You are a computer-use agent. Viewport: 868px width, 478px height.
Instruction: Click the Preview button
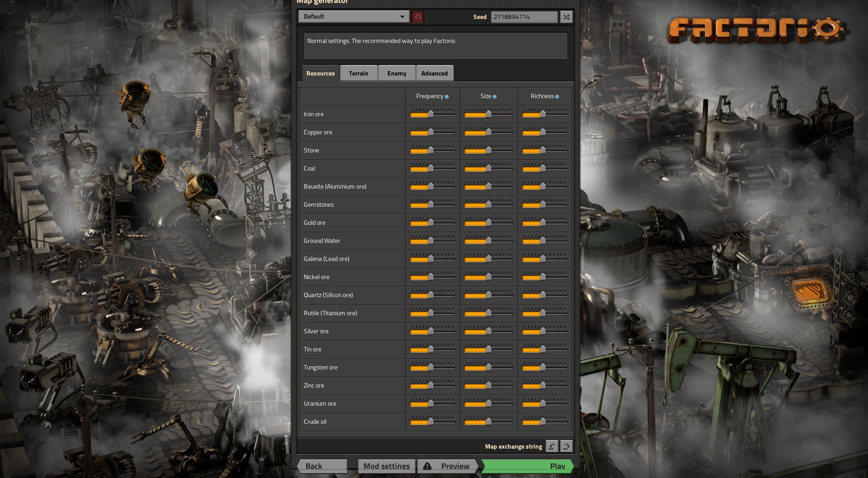[x=448, y=466]
